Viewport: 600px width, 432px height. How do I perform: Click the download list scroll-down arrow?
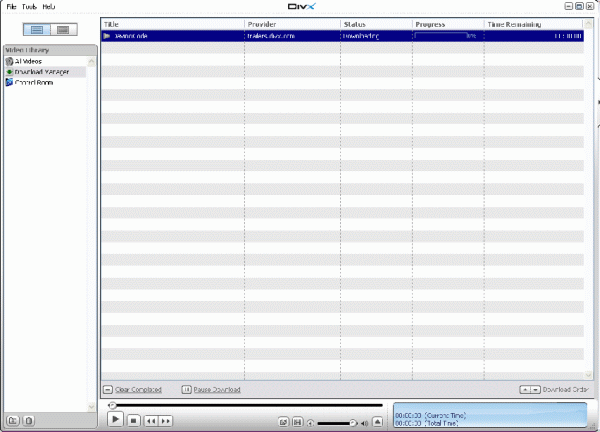click(589, 375)
